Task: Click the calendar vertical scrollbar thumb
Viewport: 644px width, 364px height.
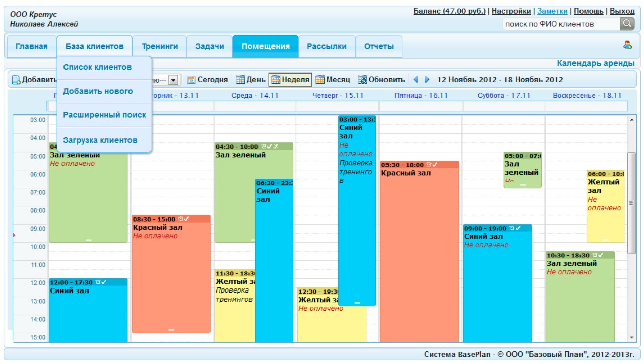Action: [631, 203]
